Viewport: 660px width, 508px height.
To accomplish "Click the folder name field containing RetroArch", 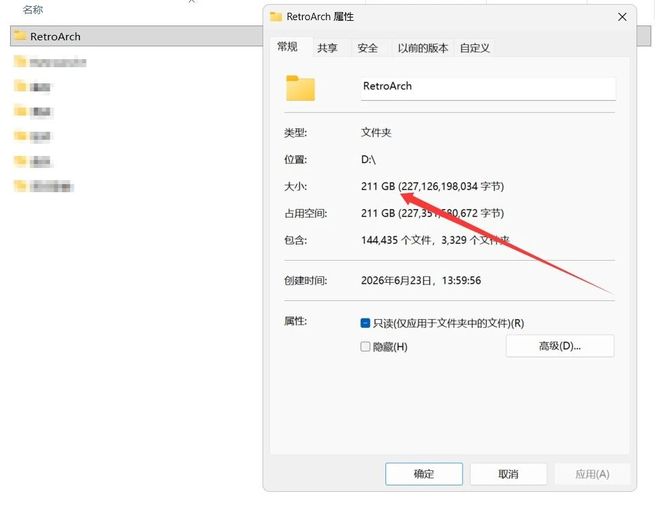I will (488, 88).
